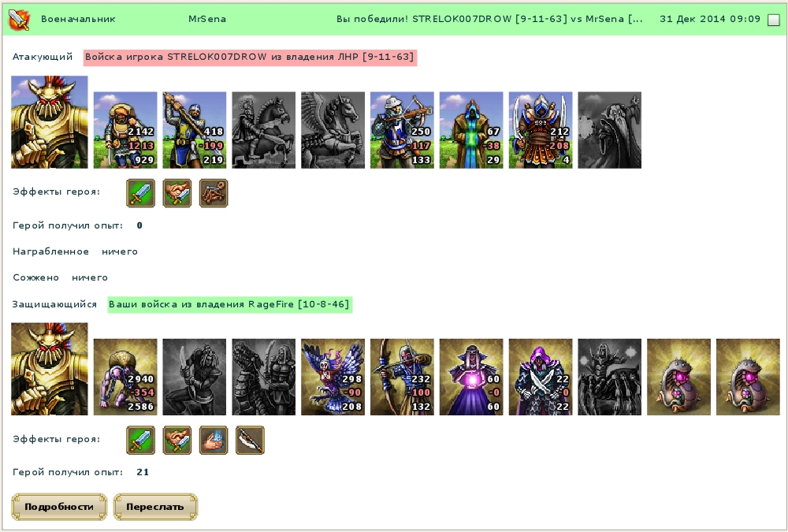788x532 pixels.
Task: Select the attacker's hero portrait
Action: [49, 122]
